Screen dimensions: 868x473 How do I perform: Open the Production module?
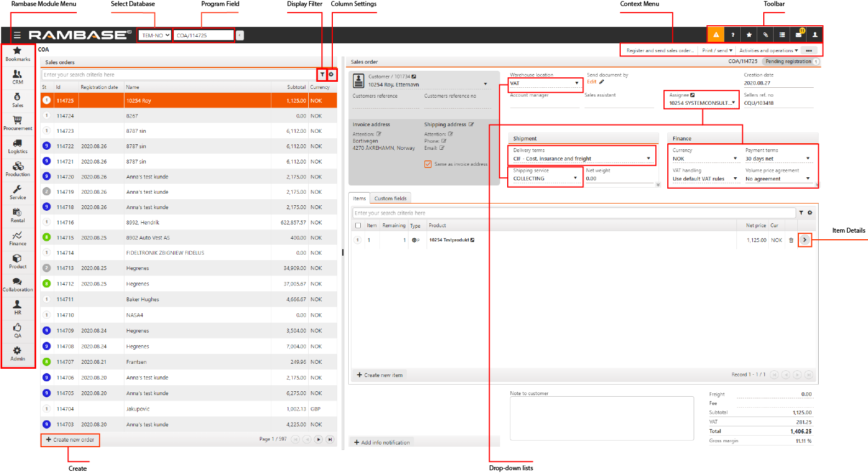point(18,169)
